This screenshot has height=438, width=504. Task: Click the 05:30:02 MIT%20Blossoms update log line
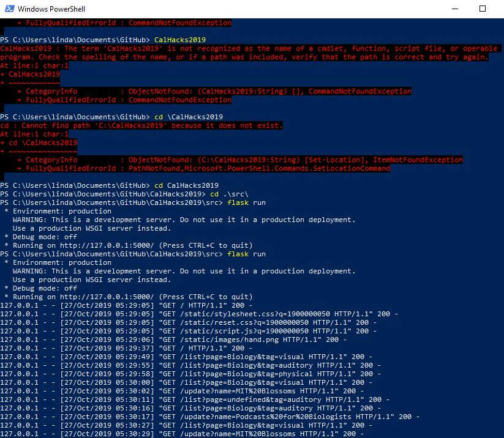182,391
